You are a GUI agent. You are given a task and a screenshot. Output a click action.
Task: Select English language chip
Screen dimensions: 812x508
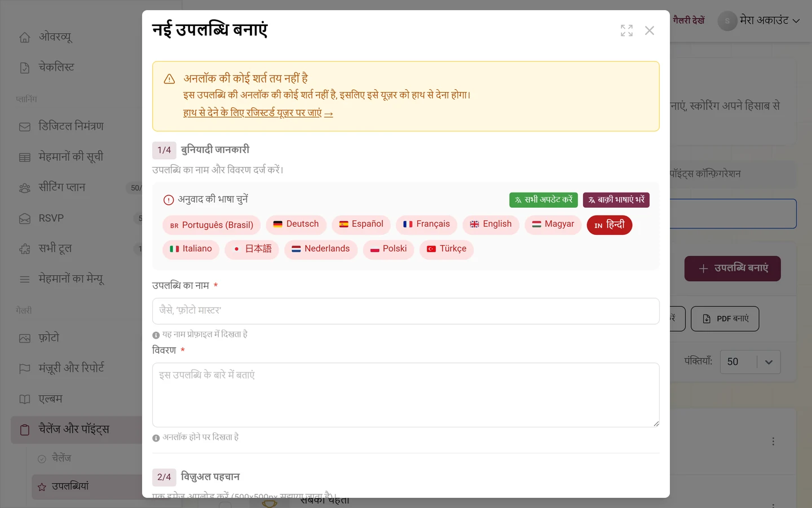491,225
